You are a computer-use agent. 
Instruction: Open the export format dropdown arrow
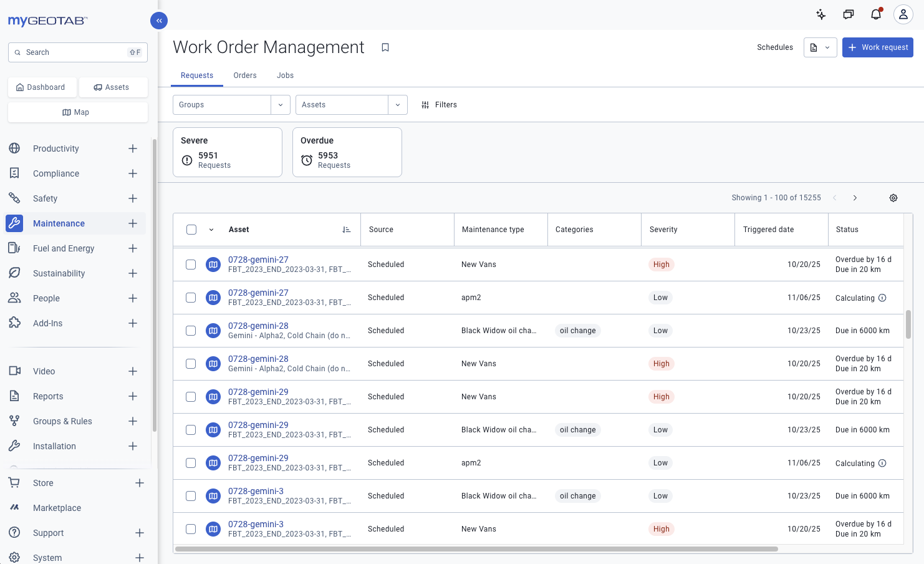tap(827, 47)
